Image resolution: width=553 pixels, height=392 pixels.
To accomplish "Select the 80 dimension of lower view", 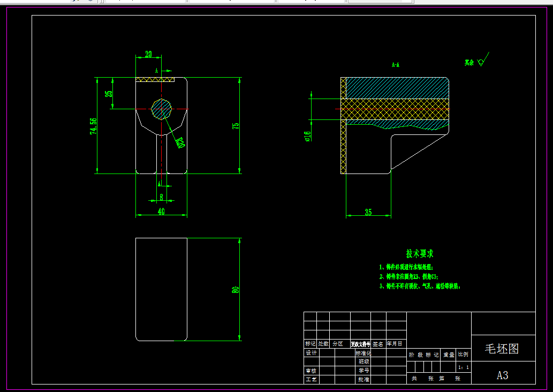I will [x=236, y=290].
